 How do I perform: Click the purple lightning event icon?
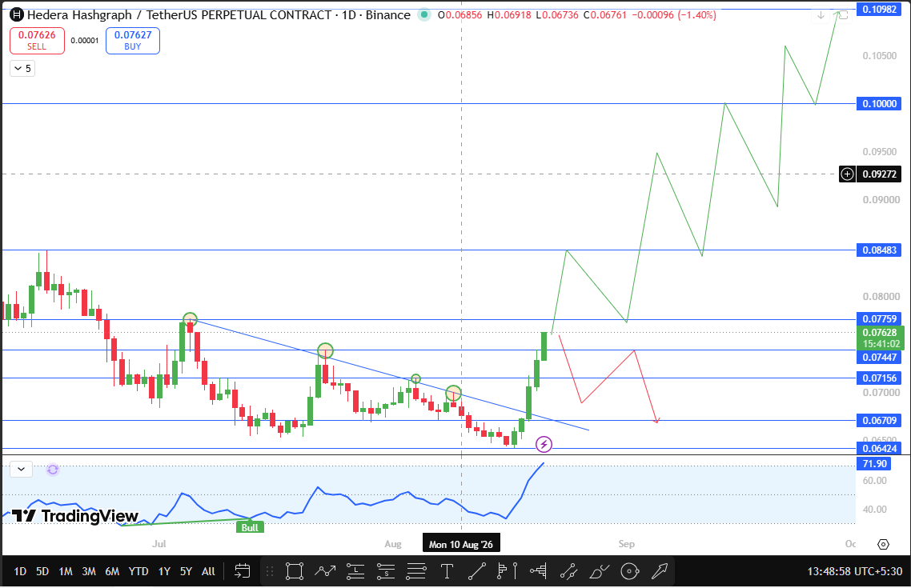(544, 445)
